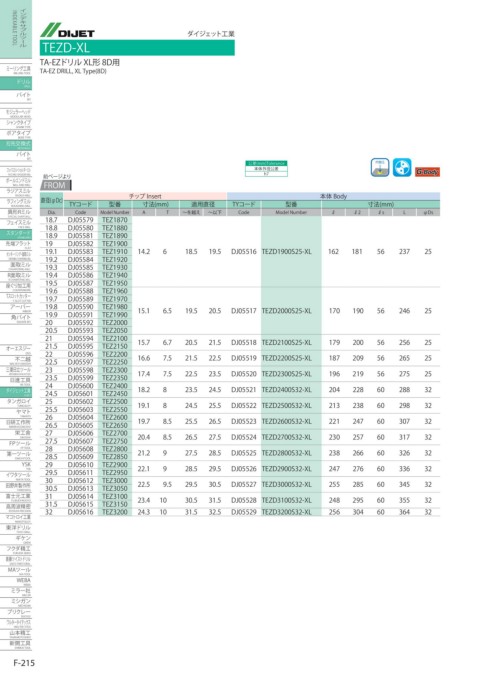The width and height of the screenshot is (480, 677).
Task: Open the ドリル side tab
Action: [16, 83]
